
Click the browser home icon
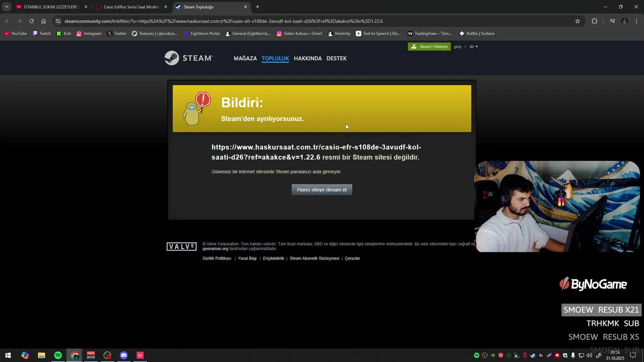pyautogui.click(x=44, y=21)
